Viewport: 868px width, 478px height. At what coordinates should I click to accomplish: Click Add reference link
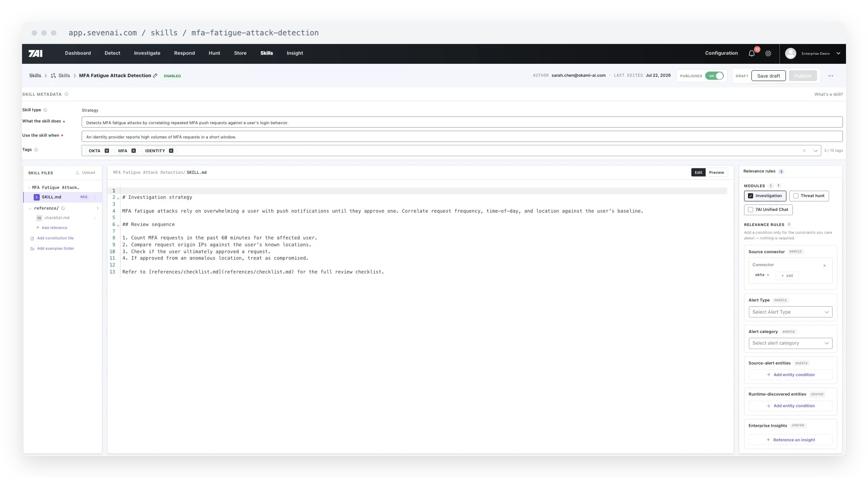coord(52,228)
